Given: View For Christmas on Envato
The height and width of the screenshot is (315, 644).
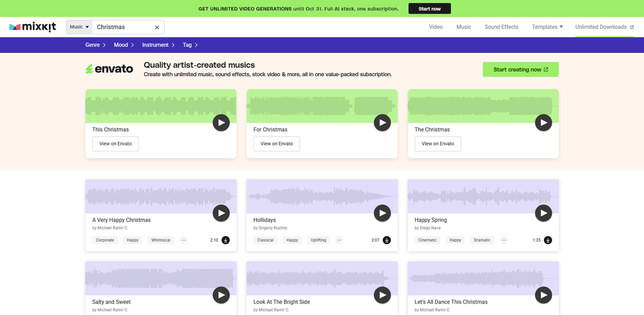Looking at the screenshot, I should coord(276,144).
